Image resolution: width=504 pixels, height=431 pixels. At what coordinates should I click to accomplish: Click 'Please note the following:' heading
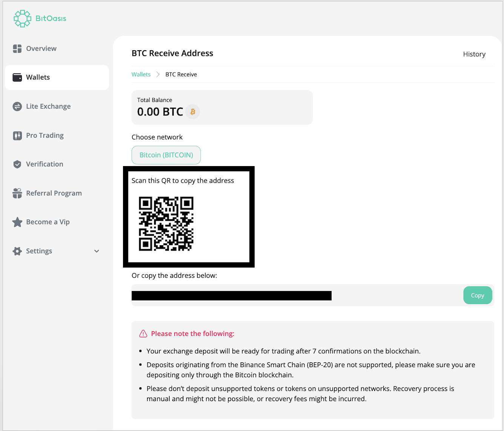[193, 334]
